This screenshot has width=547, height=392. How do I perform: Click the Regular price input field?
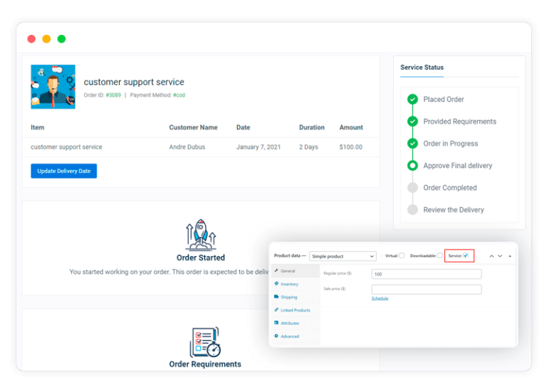427,274
